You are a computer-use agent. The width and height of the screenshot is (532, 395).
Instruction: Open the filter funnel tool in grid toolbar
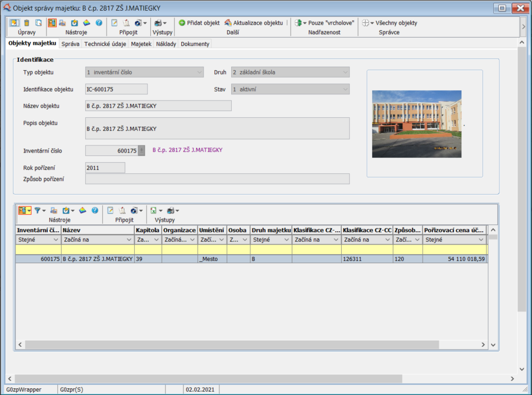point(38,210)
